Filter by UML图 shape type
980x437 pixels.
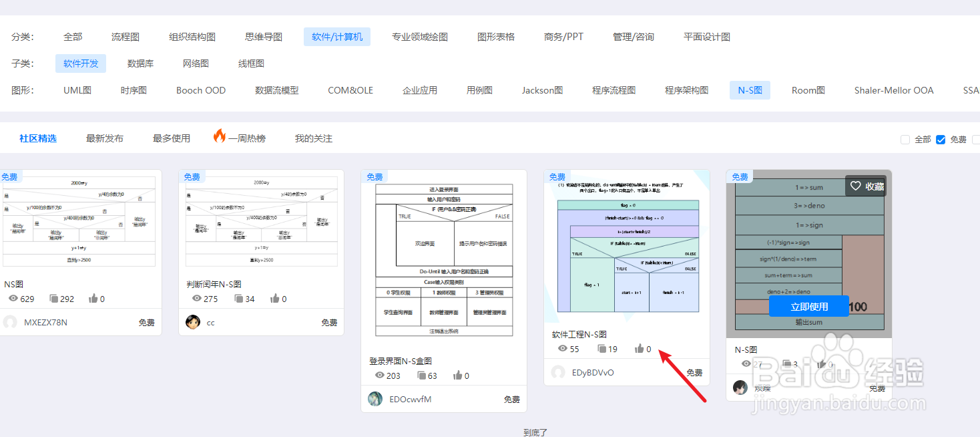pyautogui.click(x=77, y=90)
